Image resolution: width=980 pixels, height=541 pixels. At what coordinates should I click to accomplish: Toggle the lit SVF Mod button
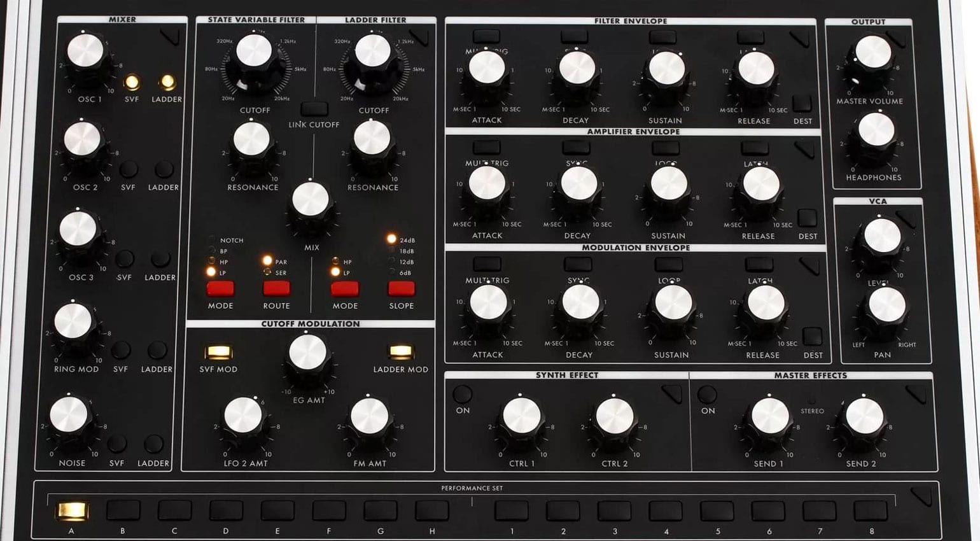218,352
